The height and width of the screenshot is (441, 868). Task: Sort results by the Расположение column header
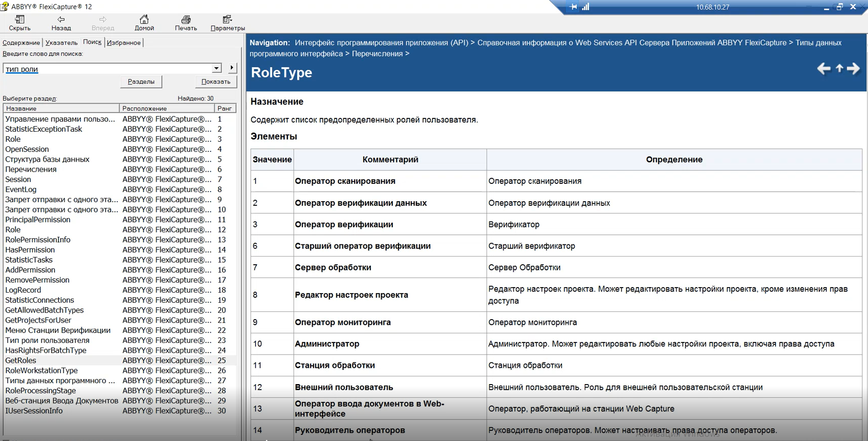[167, 108]
